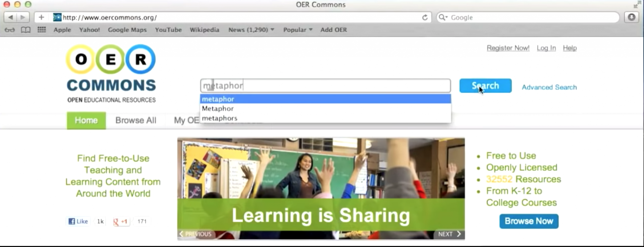Open the Apple bookmark

click(62, 30)
